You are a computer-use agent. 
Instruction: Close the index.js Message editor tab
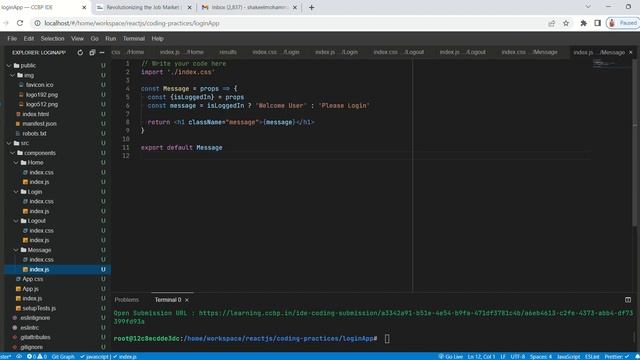pyautogui.click(x=630, y=52)
